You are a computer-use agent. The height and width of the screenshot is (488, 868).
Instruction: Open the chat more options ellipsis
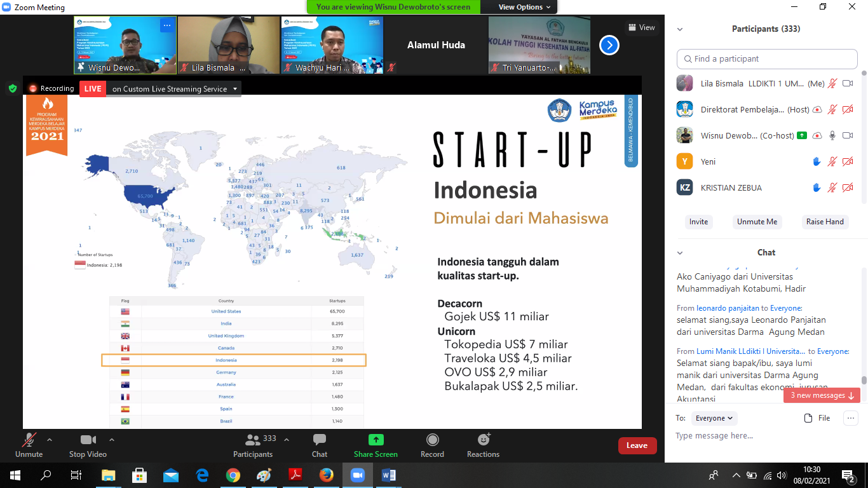point(850,417)
